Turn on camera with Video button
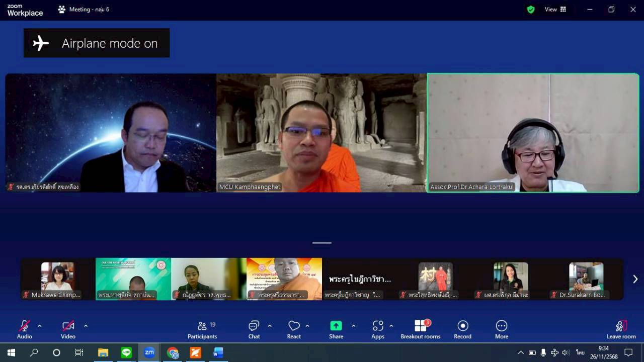The image size is (644, 362). 68,329
